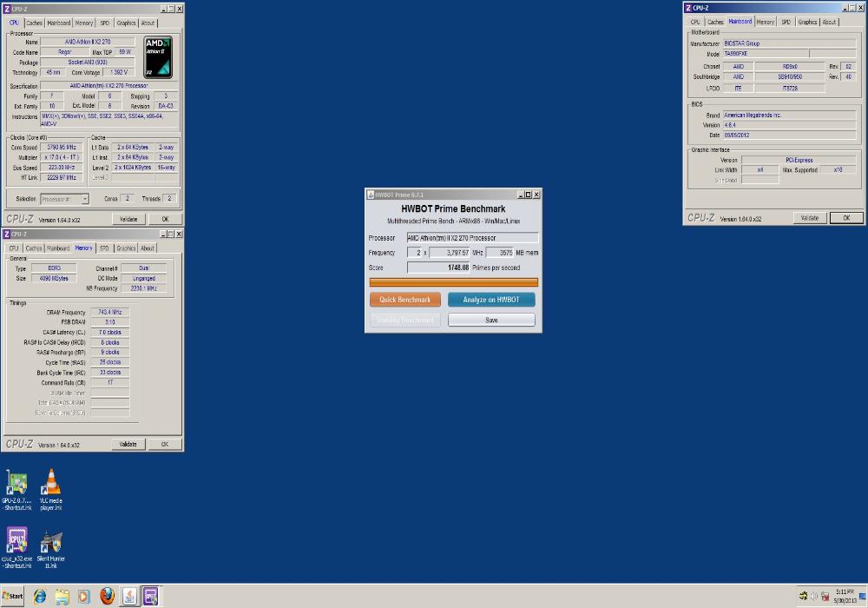Open About tab in CPU window
The image size is (868, 608).
pos(148,23)
